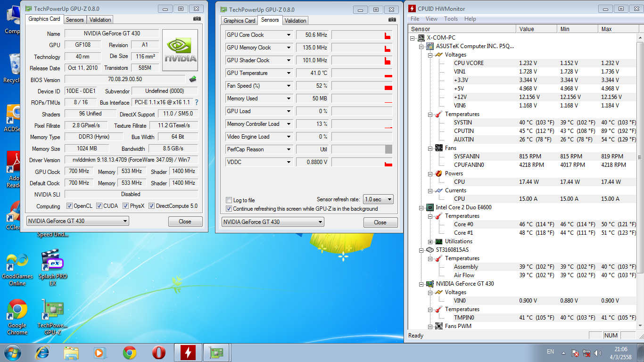644x362 pixels.
Task: Switch to GPU-Z via its taskbar icon
Action: (x=217, y=352)
